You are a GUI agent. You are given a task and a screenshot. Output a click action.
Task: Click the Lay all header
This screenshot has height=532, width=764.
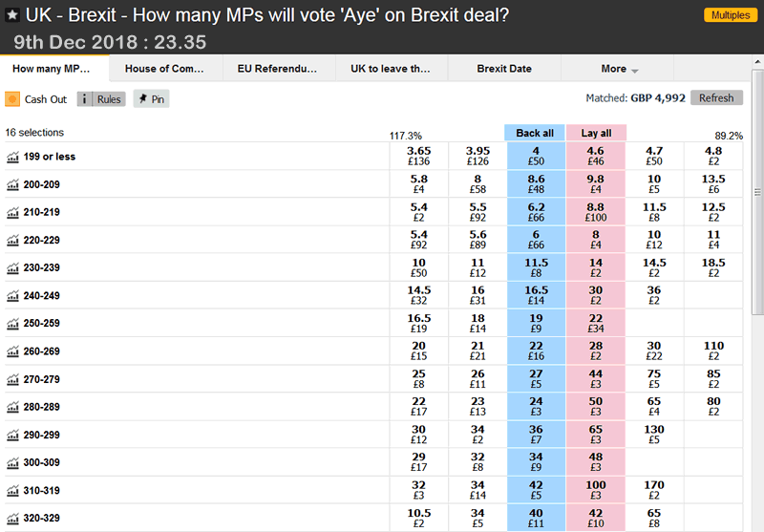click(596, 133)
